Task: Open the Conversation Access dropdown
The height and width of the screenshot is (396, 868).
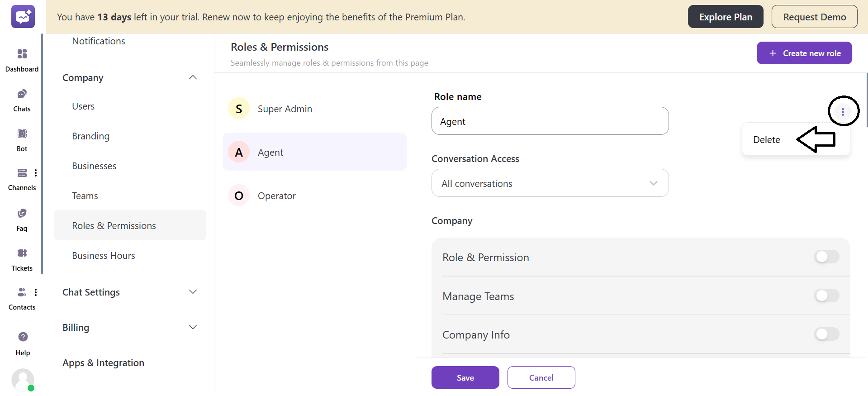Action: (550, 183)
